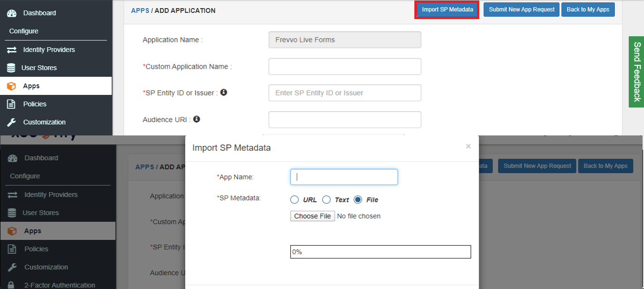
Task: Click the User Stores database icon in top sidebar
Action: click(11, 68)
